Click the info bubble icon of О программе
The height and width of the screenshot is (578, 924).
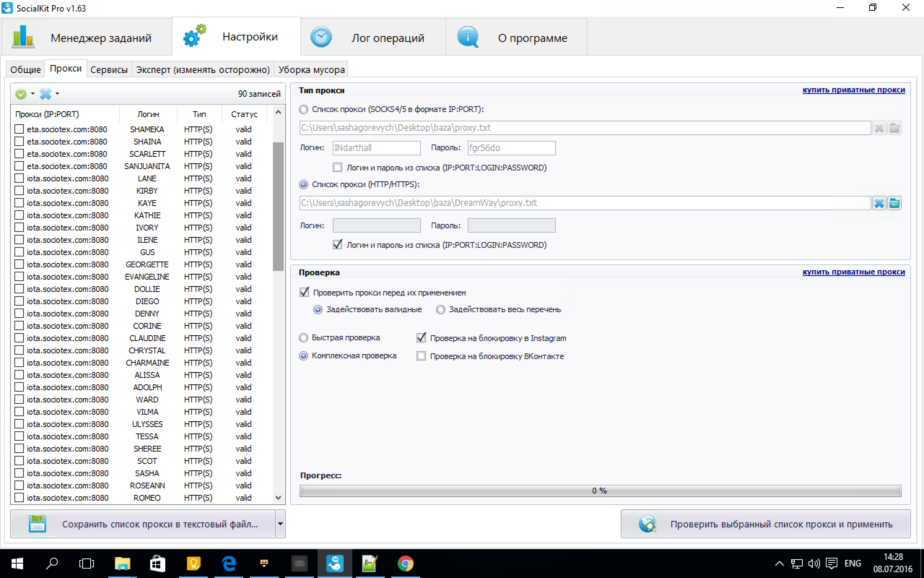(x=468, y=37)
